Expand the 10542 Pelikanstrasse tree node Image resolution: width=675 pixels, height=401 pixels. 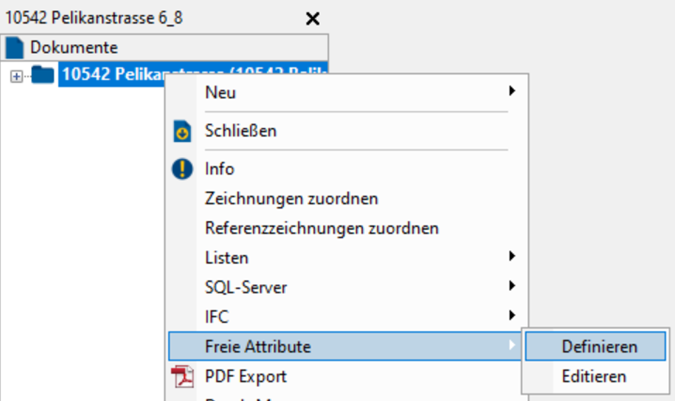click(16, 75)
